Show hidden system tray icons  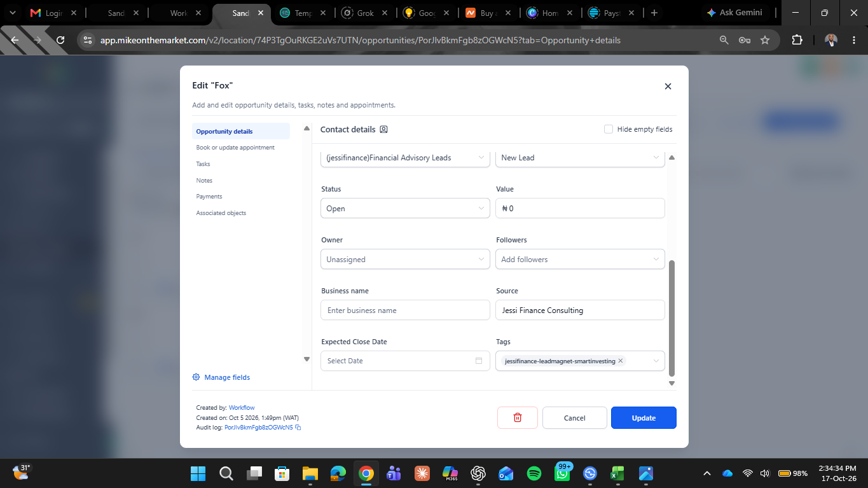(x=706, y=473)
